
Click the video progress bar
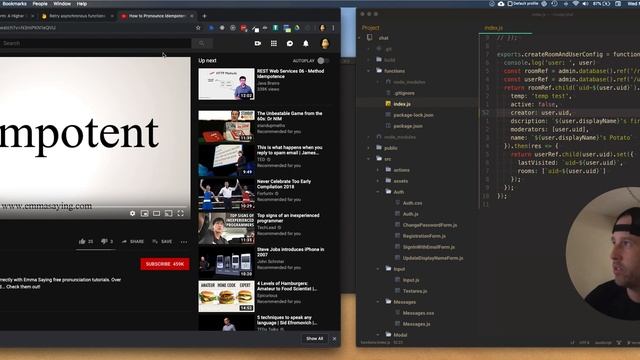[95, 207]
